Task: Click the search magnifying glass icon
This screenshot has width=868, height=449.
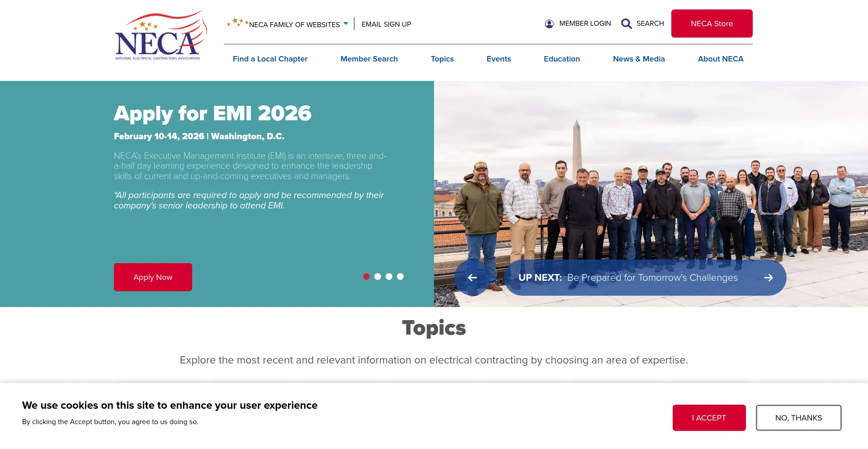Action: pos(626,24)
